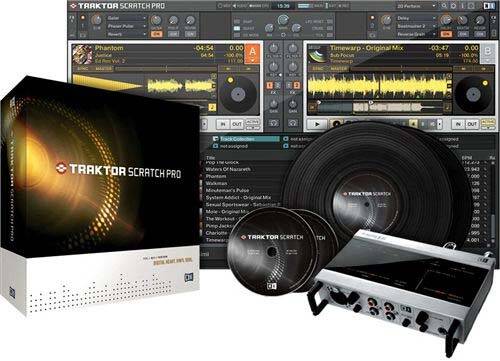
Task: Click the layout view icon at top-right corner
Action: tap(488, 6)
